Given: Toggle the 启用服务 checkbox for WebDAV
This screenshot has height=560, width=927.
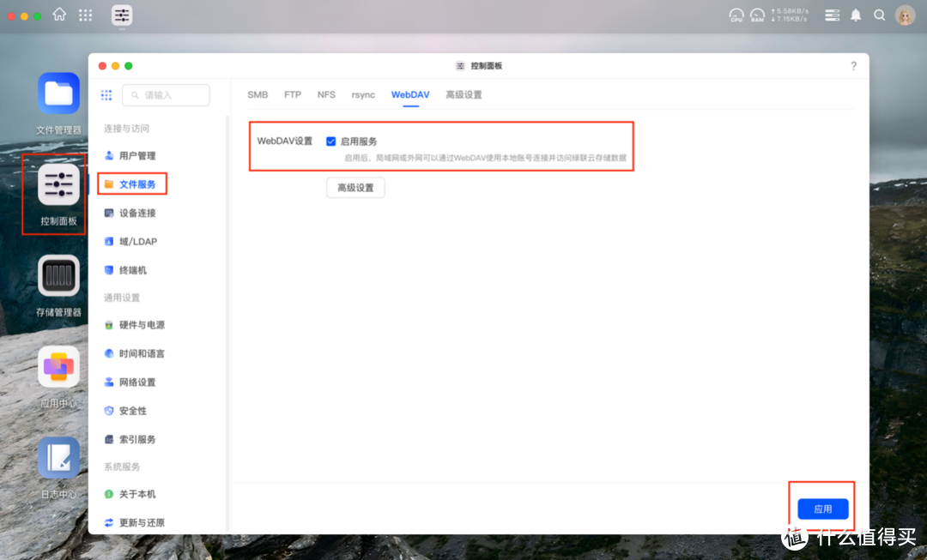Looking at the screenshot, I should [x=330, y=142].
